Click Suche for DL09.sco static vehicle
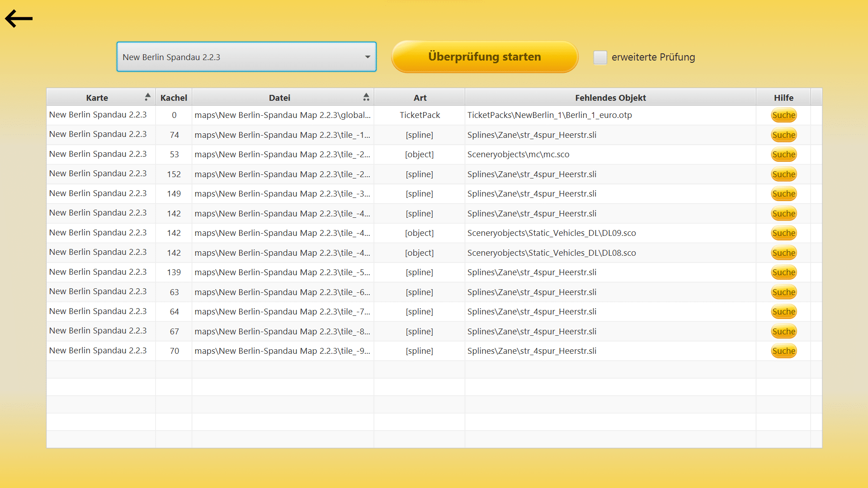 pos(783,233)
